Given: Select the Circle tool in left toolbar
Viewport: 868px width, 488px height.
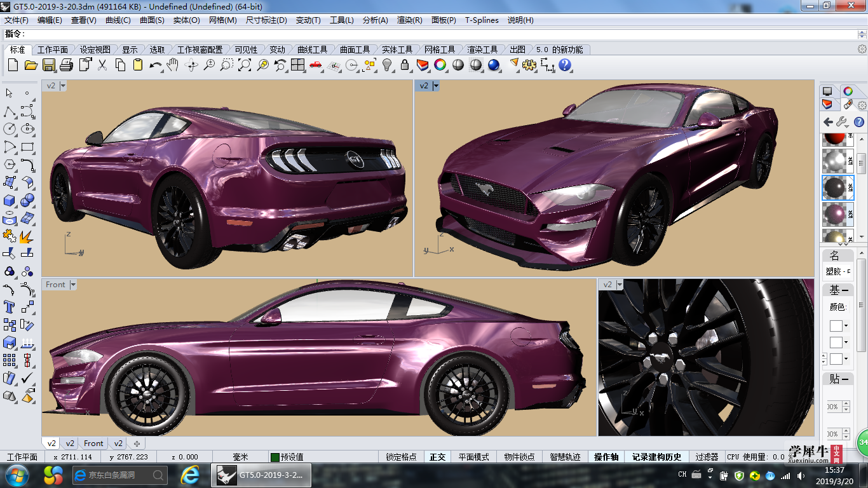Looking at the screenshot, I should (10, 129).
